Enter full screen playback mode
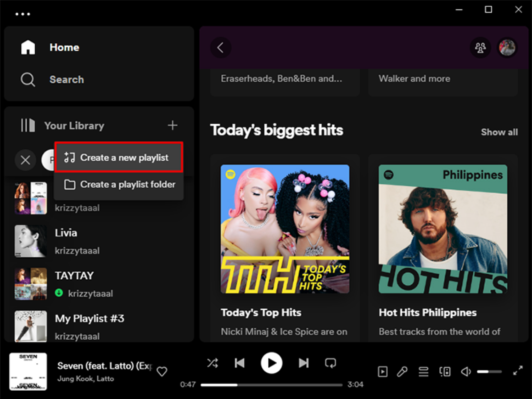Image resolution: width=532 pixels, height=399 pixels. [517, 371]
